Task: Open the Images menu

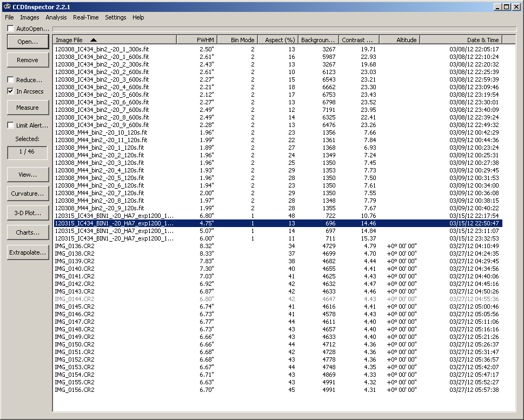Action: [x=29, y=17]
